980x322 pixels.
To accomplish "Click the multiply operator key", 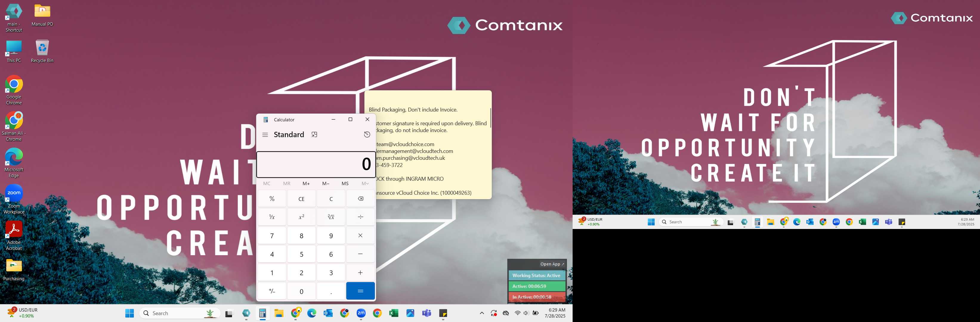I will tap(360, 235).
